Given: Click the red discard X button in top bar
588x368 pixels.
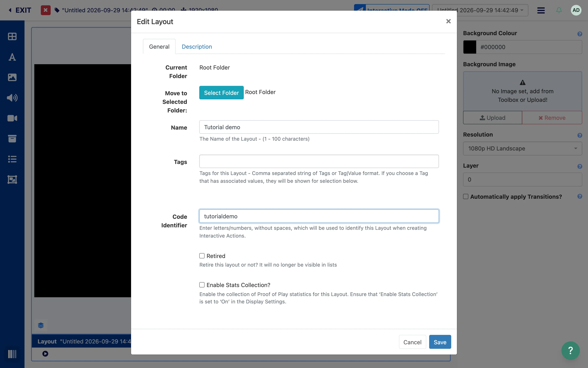Looking at the screenshot, I should [46, 10].
